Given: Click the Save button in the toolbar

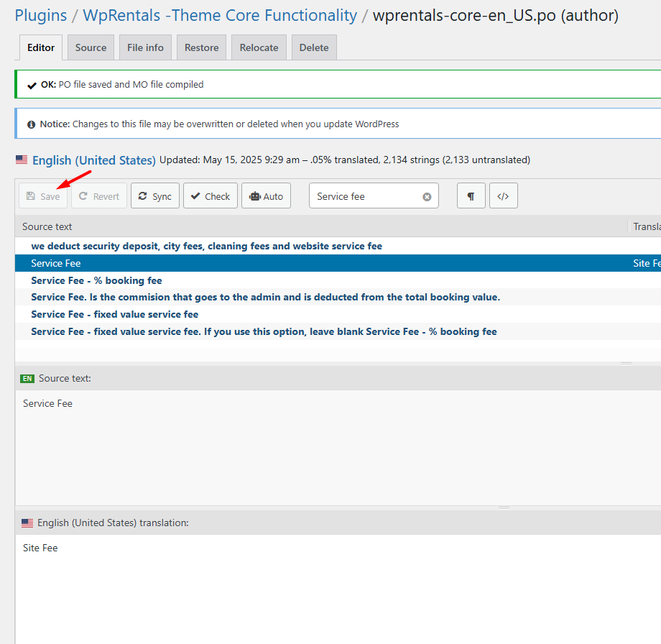Looking at the screenshot, I should [x=43, y=196].
